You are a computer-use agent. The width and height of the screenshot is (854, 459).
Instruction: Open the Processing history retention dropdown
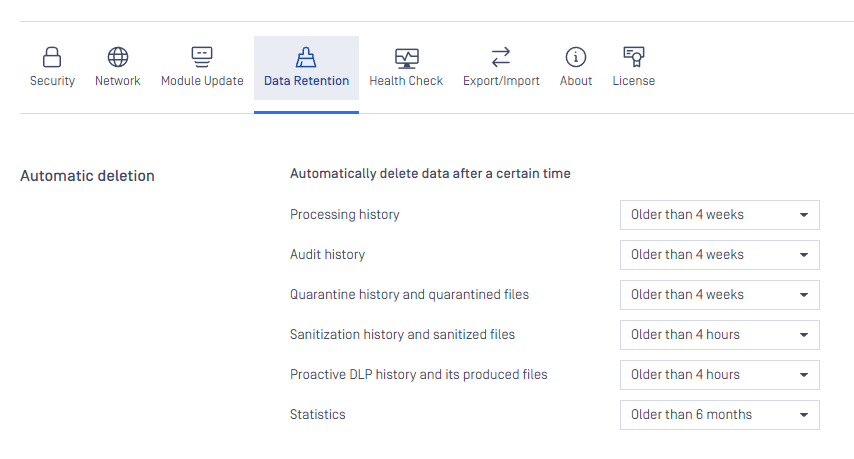[719, 215]
